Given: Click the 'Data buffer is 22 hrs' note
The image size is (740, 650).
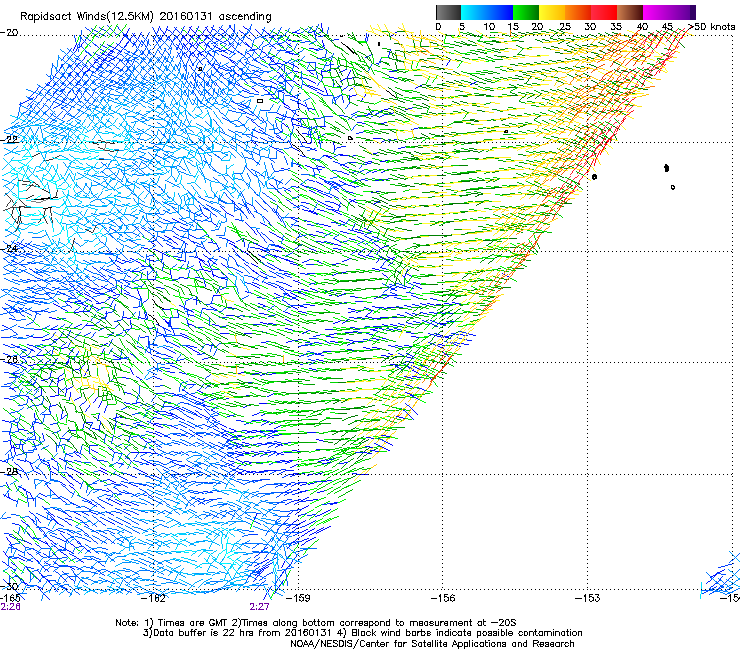Looking at the screenshot, I should (x=362, y=633).
